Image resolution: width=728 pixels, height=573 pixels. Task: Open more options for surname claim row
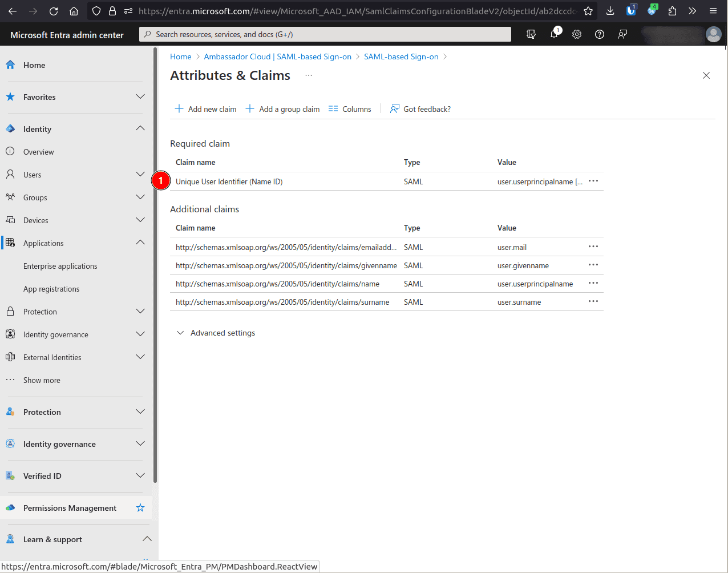[x=593, y=301]
